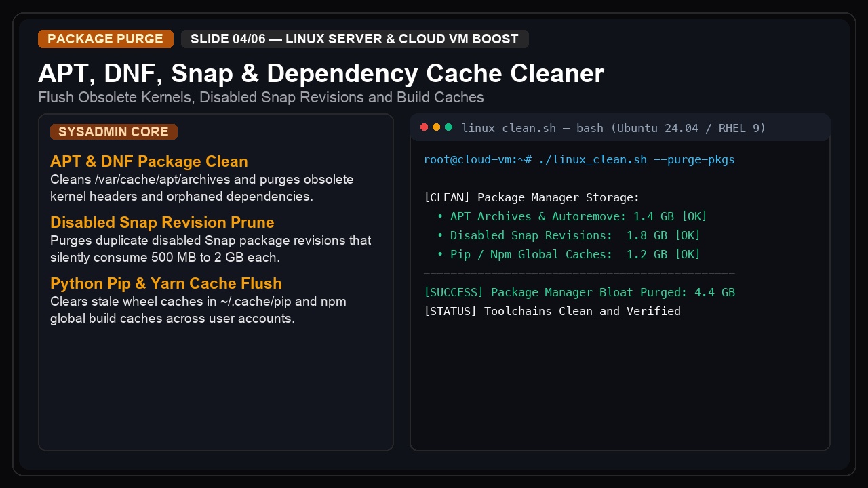
Task: Click the '[SUCCESS] Package Manager Bloat Purged' line
Action: (x=579, y=293)
